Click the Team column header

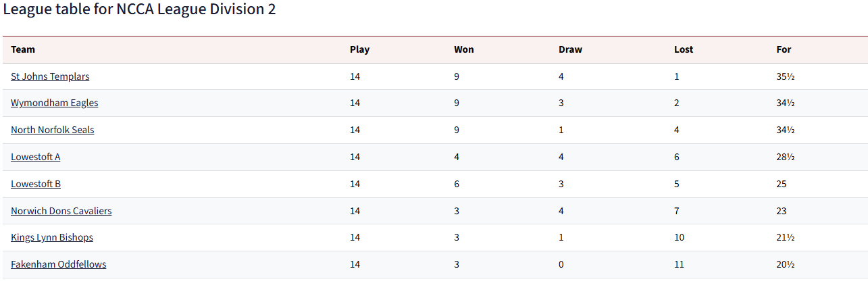pyautogui.click(x=23, y=49)
